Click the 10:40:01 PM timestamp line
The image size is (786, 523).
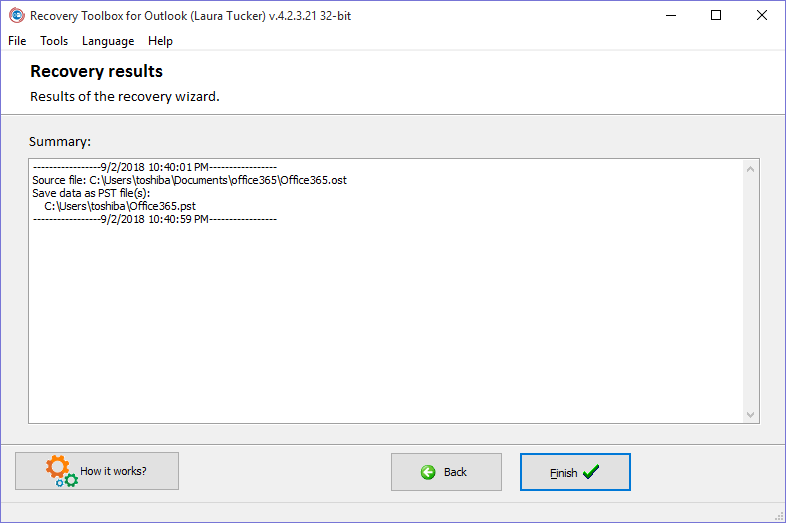tap(155, 167)
